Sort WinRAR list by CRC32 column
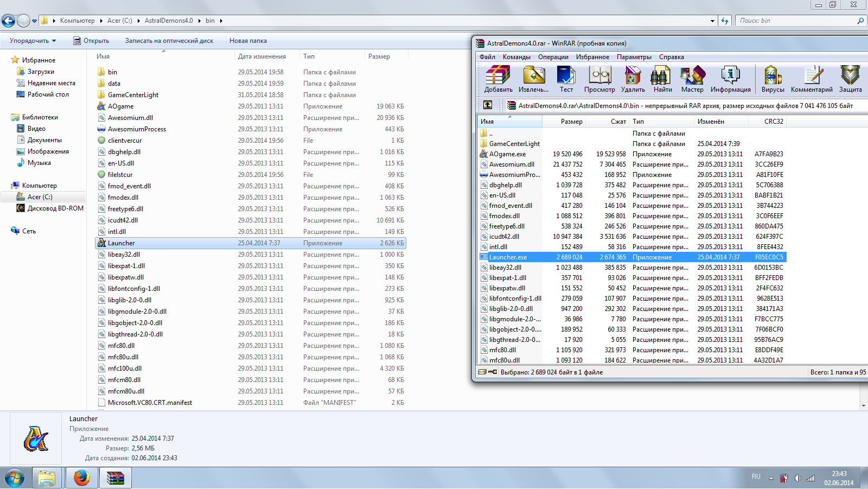868x489 pixels. (x=768, y=122)
